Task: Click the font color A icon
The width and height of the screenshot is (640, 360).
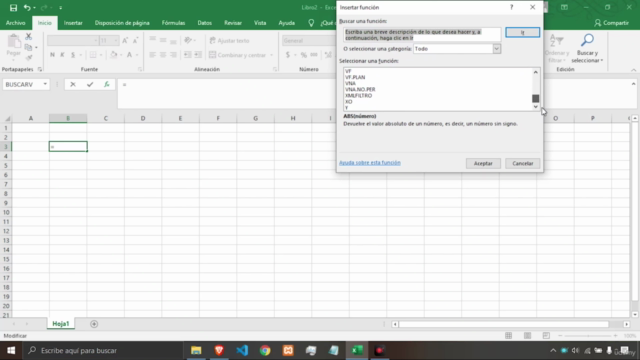Action: (x=129, y=55)
